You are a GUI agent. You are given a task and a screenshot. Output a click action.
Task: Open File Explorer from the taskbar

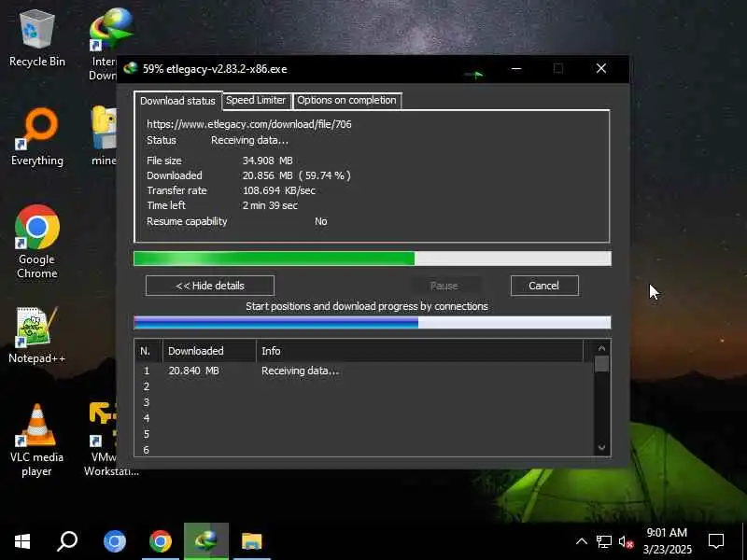click(x=252, y=541)
